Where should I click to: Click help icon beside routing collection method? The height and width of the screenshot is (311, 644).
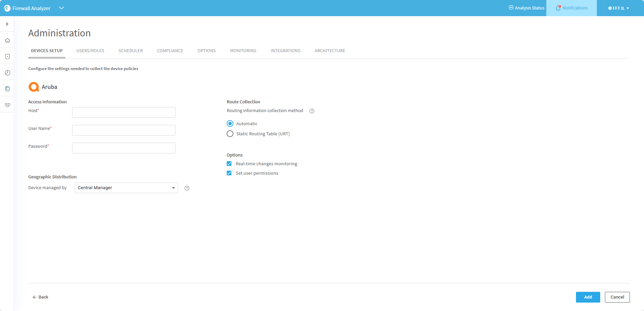coord(312,111)
